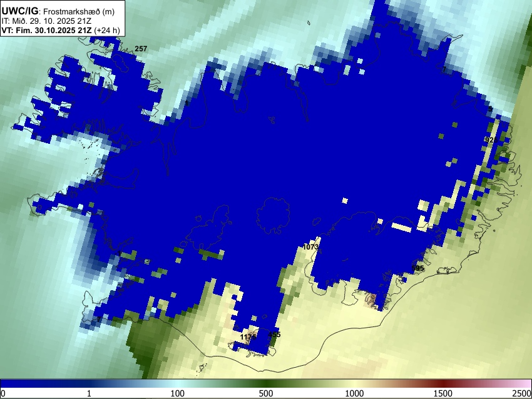Image resolution: width=532 pixels, height=399 pixels.
Task: Click the 595 map value label
Action: (417, 268)
